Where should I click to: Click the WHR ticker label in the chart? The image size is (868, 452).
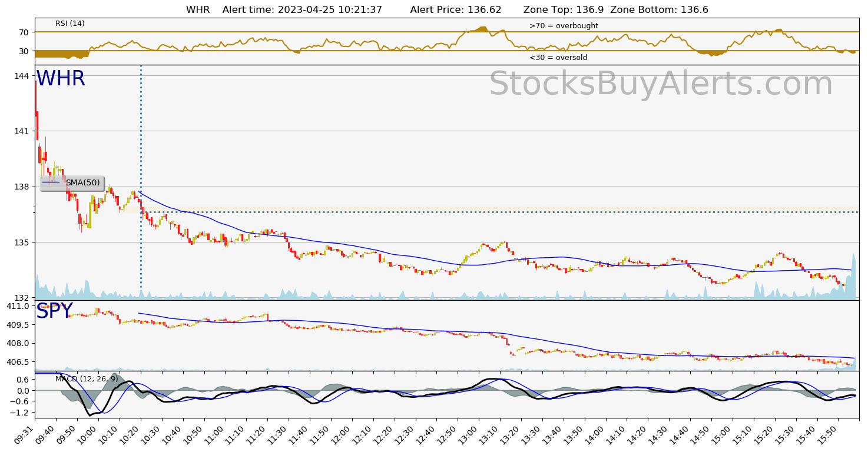[x=61, y=79]
